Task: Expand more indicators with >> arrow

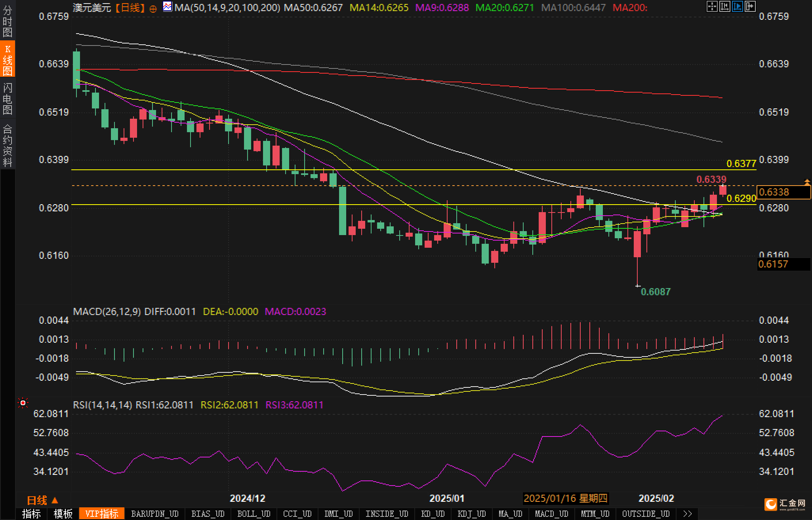Action: pos(688,514)
